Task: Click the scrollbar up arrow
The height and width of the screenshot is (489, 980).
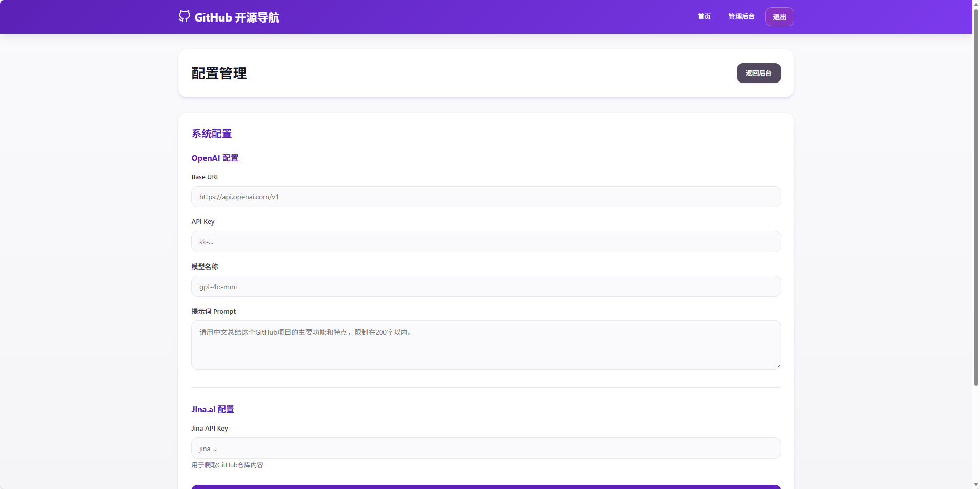Action: [976, 4]
